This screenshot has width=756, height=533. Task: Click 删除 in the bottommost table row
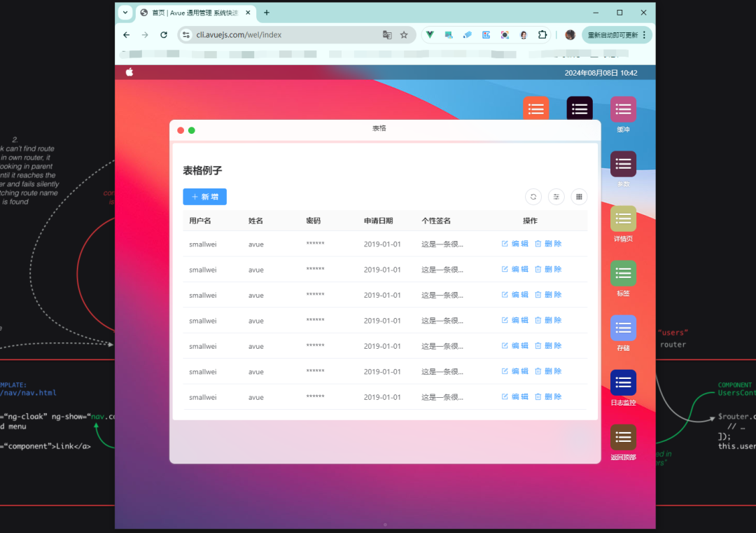[548, 396]
